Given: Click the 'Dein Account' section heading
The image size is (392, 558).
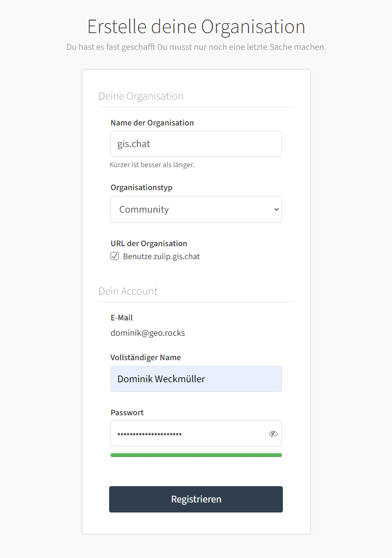Looking at the screenshot, I should (x=128, y=291).
